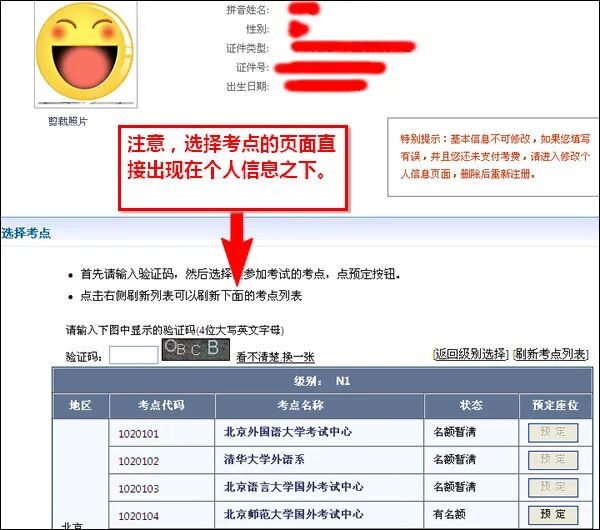Click 考点代码 column header
Viewport: 600px width, 530px height.
161,405
